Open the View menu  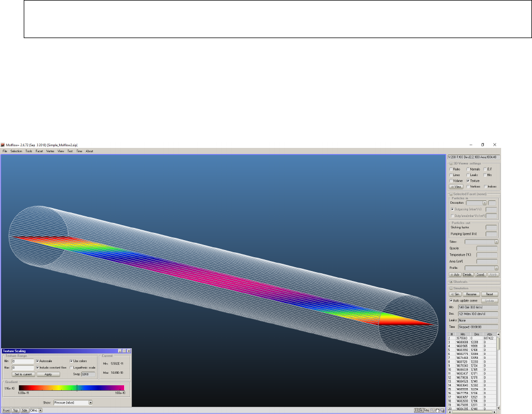(61, 151)
